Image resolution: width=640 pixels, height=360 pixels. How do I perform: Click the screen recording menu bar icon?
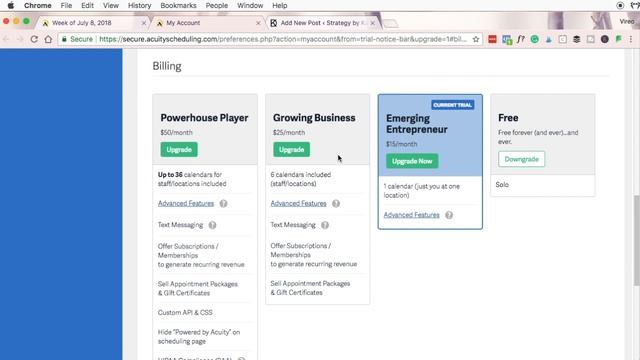620,5
